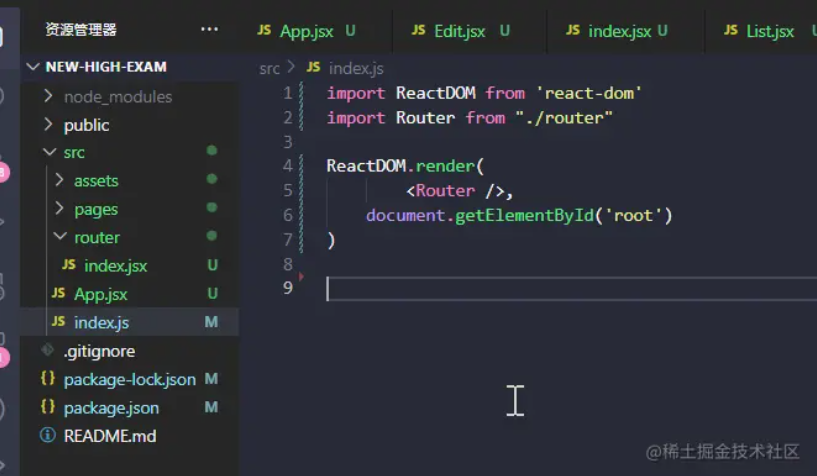Viewport: 817px width, 476px height.
Task: Click the src breadcrumb segment
Action: [270, 68]
